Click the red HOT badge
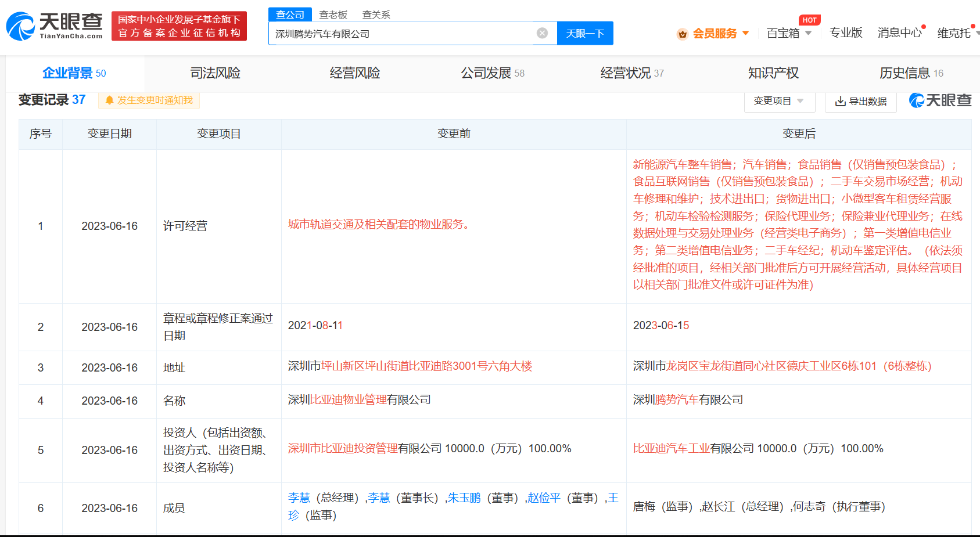Screen dimensions: 980x537 pos(809,20)
